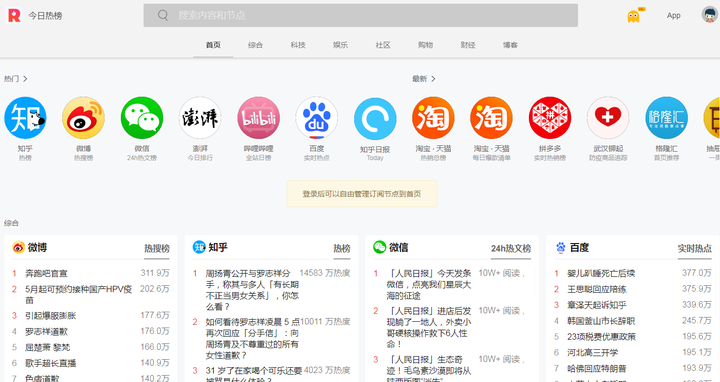Viewport: 720px width, 382px height.
Task: Open 微信 item 生态奇迹！毛乌素沙漠
Action: pos(429,368)
